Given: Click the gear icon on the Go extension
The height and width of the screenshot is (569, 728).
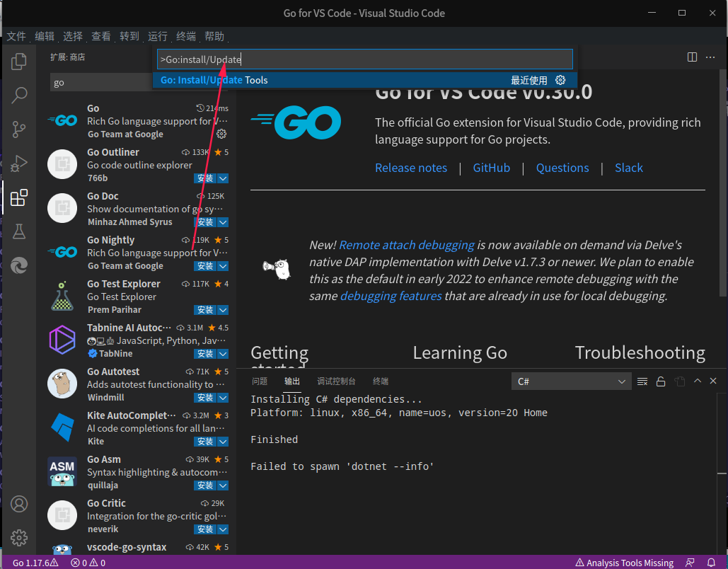Looking at the screenshot, I should (221, 134).
